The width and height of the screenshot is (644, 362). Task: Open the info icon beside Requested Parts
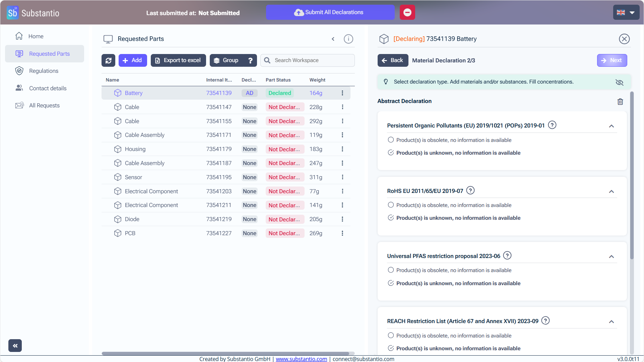348,39
